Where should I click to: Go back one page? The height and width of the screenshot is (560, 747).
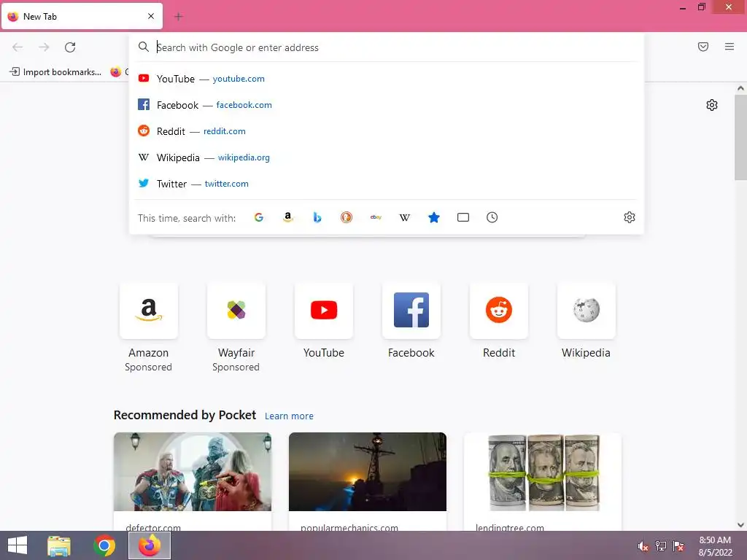coord(18,47)
